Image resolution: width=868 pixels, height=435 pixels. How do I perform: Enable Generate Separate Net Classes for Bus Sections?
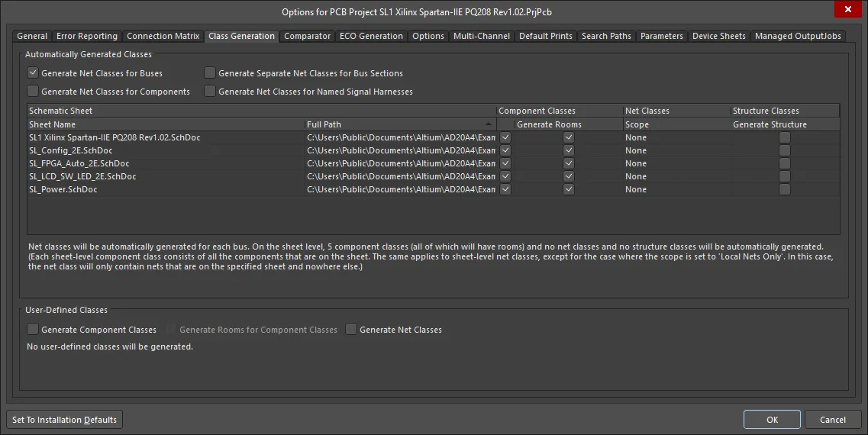pyautogui.click(x=210, y=73)
